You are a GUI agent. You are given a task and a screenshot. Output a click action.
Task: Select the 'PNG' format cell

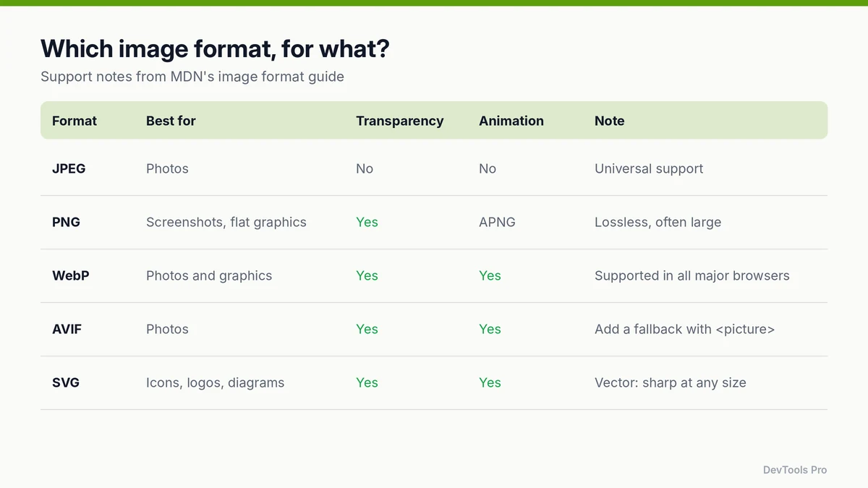pos(66,222)
